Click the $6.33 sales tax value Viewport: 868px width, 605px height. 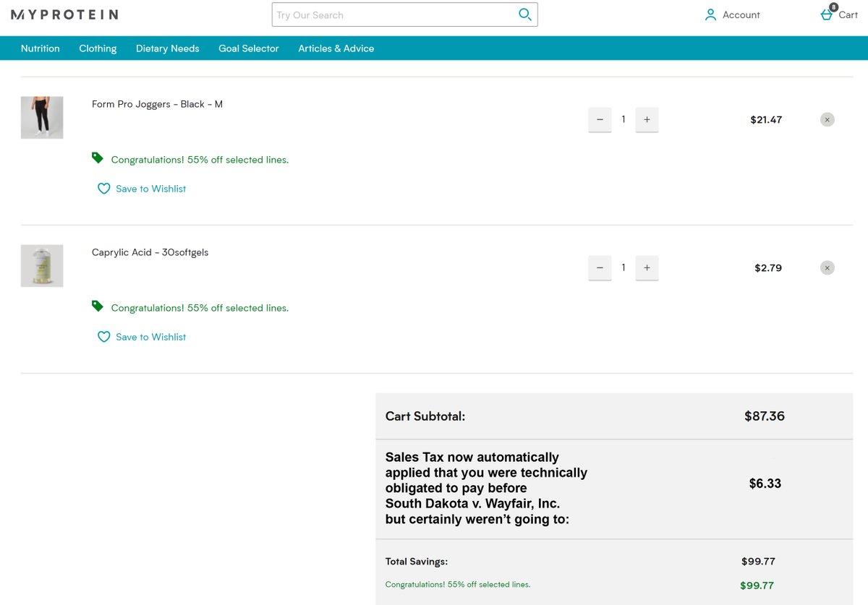[765, 484]
